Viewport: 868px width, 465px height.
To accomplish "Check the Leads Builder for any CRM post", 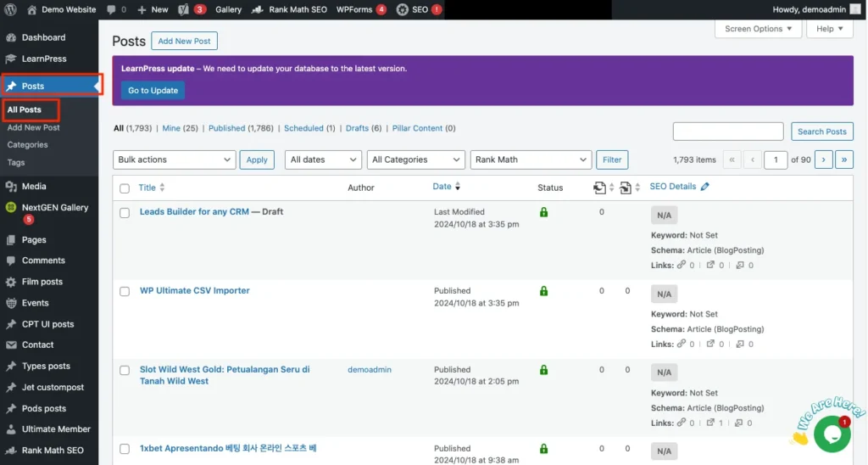I will pos(125,212).
